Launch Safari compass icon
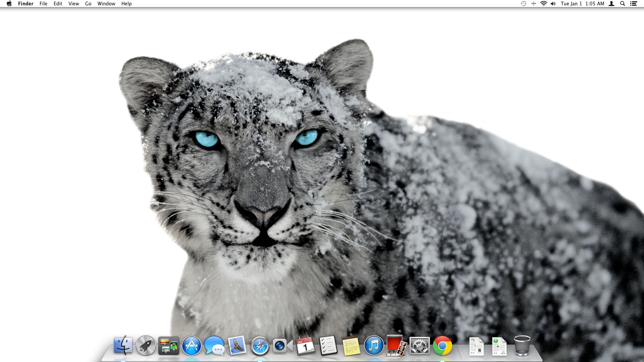 point(260,346)
